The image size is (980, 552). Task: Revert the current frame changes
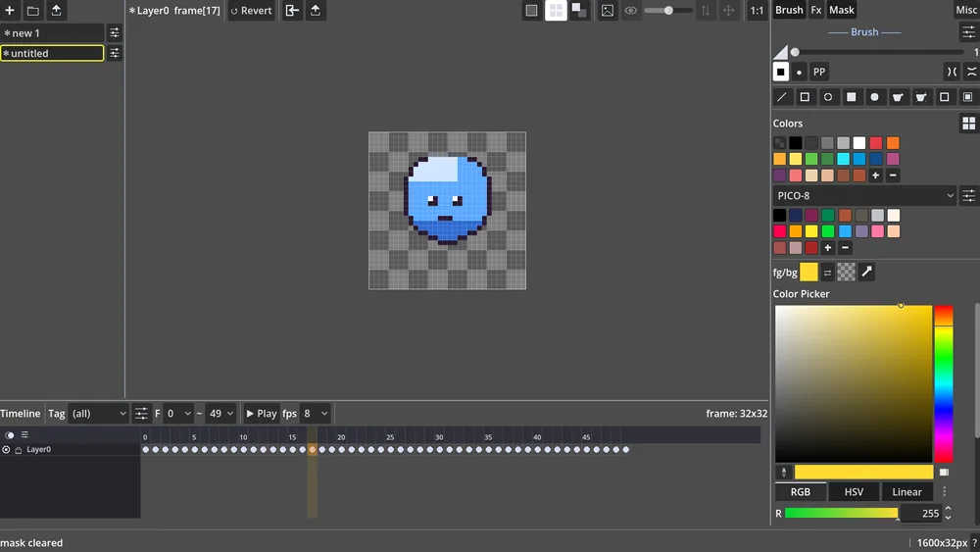(251, 10)
